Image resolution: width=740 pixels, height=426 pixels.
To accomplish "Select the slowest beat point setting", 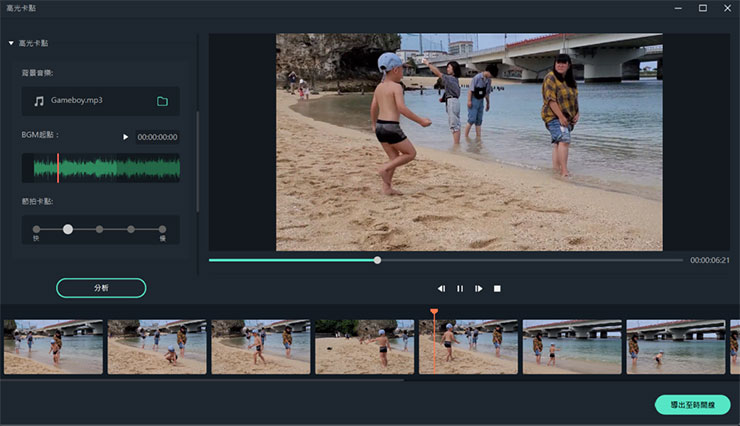I will [162, 229].
